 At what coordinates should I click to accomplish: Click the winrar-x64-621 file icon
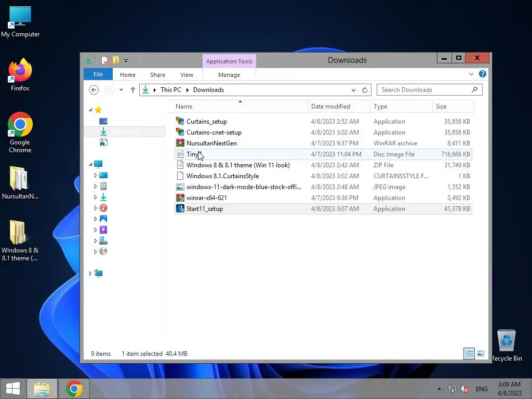point(180,197)
